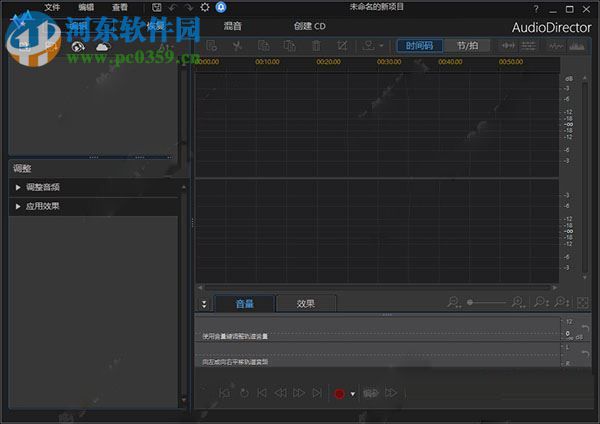600x424 pixels.
Task: Click the select-all region toolbar icon
Action: click(212, 46)
